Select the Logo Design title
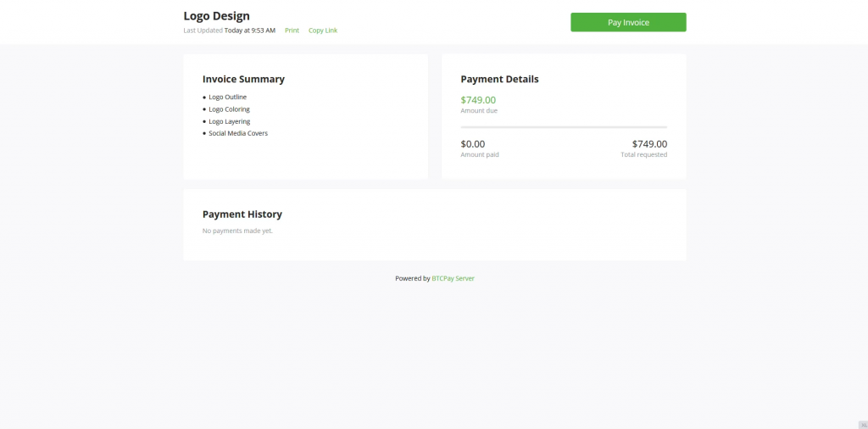Screen dimensions: 868x429 (216, 16)
